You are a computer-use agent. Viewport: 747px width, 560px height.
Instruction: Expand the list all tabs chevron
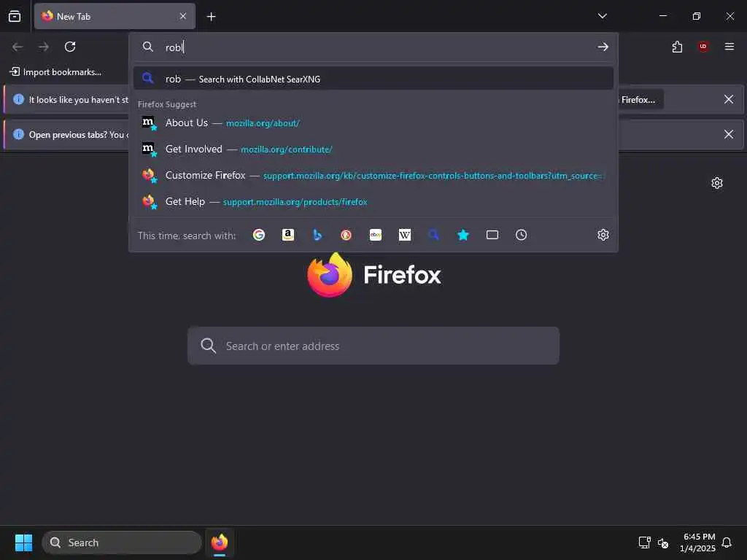click(x=602, y=16)
